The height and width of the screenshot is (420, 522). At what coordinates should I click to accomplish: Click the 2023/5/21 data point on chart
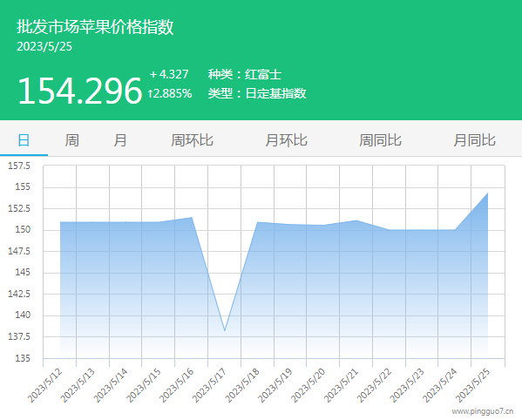pyautogui.click(x=356, y=220)
